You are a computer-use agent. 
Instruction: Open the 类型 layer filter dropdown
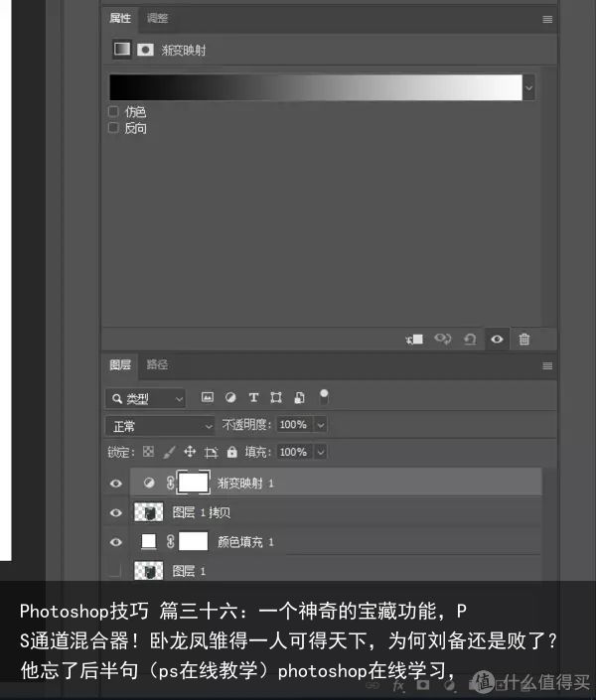[146, 398]
